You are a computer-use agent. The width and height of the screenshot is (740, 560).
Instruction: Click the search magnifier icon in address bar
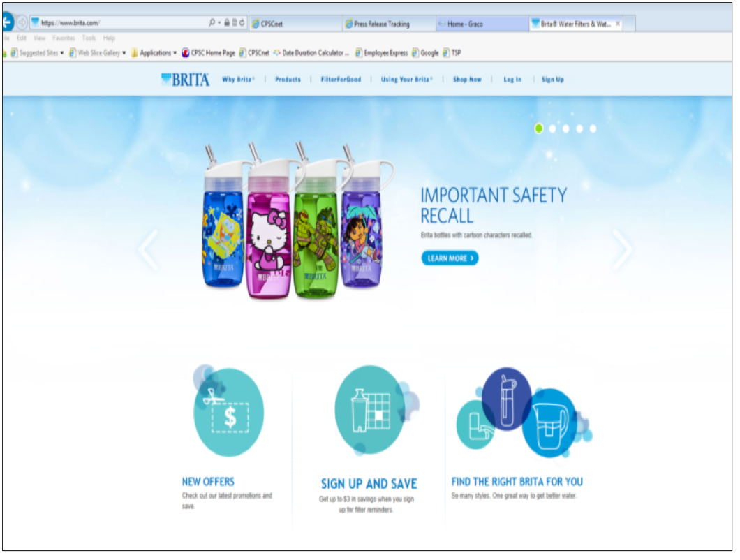[213, 22]
